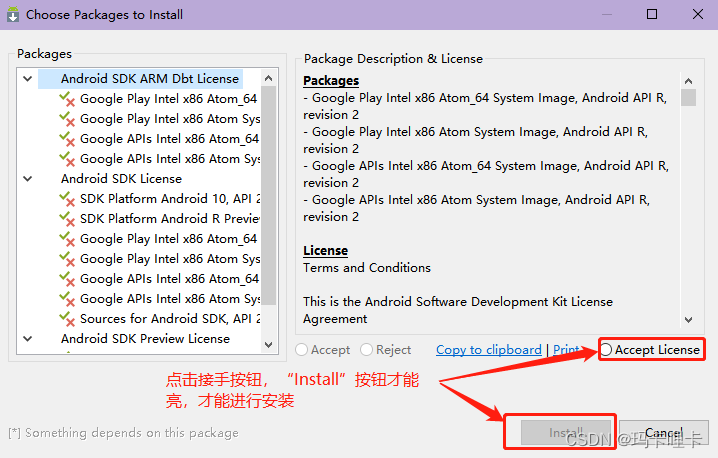Viewport: 718px width, 458px height.
Task: Click status icon of SDK Platform Android 10
Action: click(67, 199)
